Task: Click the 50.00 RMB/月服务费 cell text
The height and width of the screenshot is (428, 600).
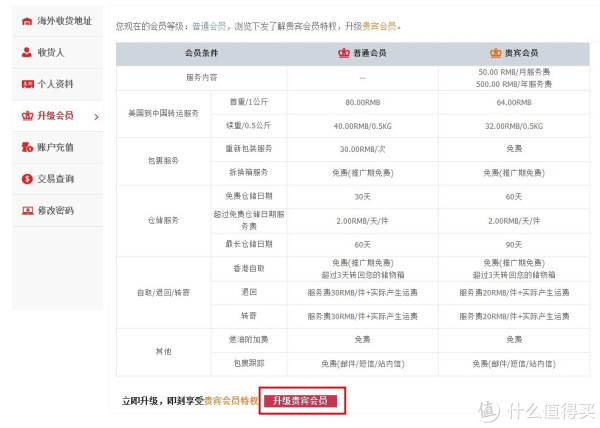Action: (x=514, y=72)
